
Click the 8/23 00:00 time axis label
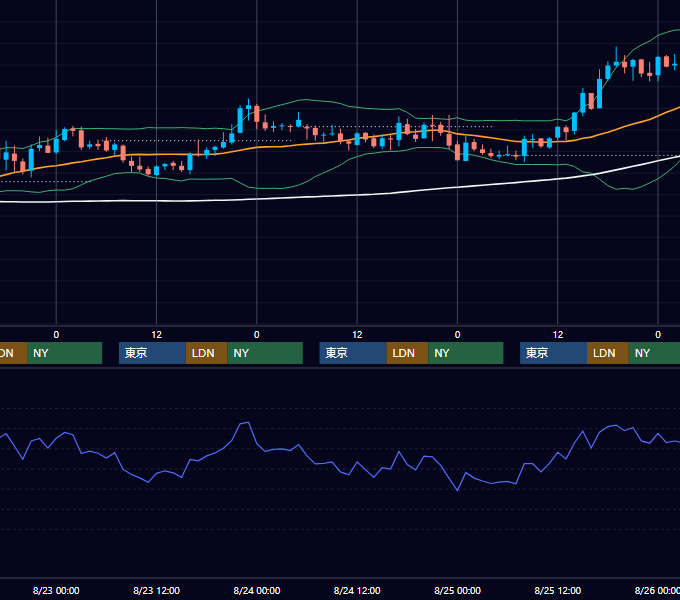(x=56, y=590)
